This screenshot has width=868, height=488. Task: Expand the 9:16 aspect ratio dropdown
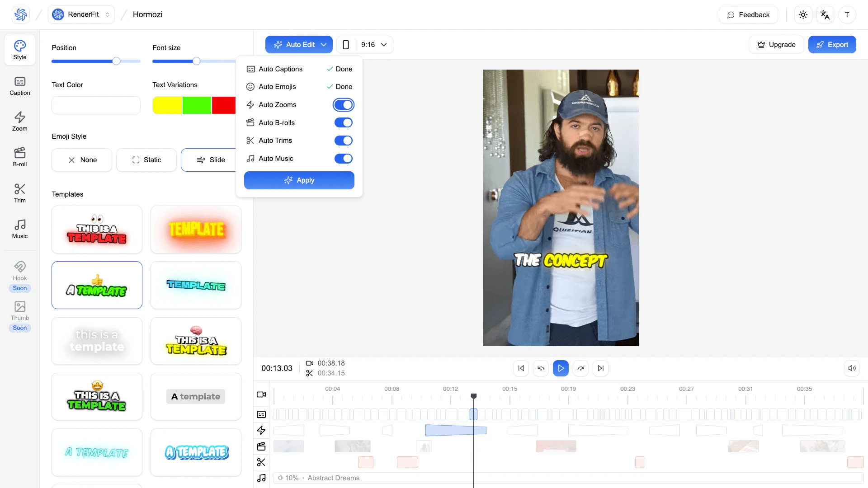coord(374,45)
